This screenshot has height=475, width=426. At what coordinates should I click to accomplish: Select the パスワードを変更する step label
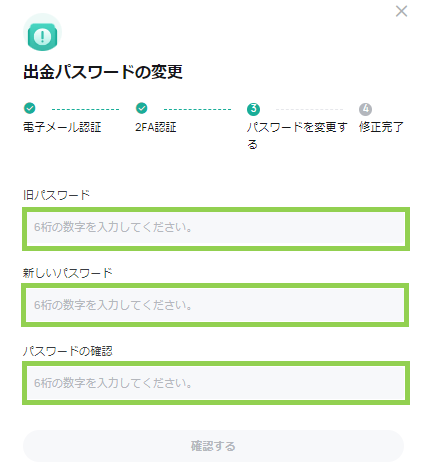[297, 136]
